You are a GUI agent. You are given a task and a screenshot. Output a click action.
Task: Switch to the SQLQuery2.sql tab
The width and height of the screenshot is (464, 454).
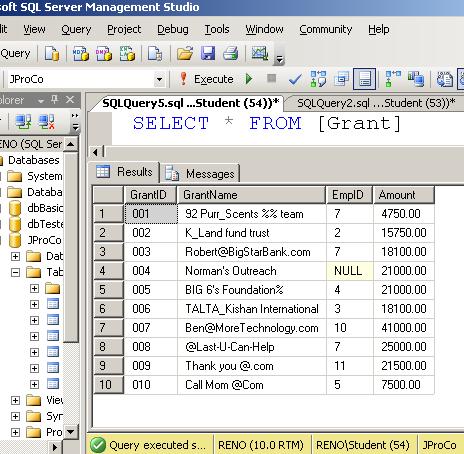coord(376,103)
